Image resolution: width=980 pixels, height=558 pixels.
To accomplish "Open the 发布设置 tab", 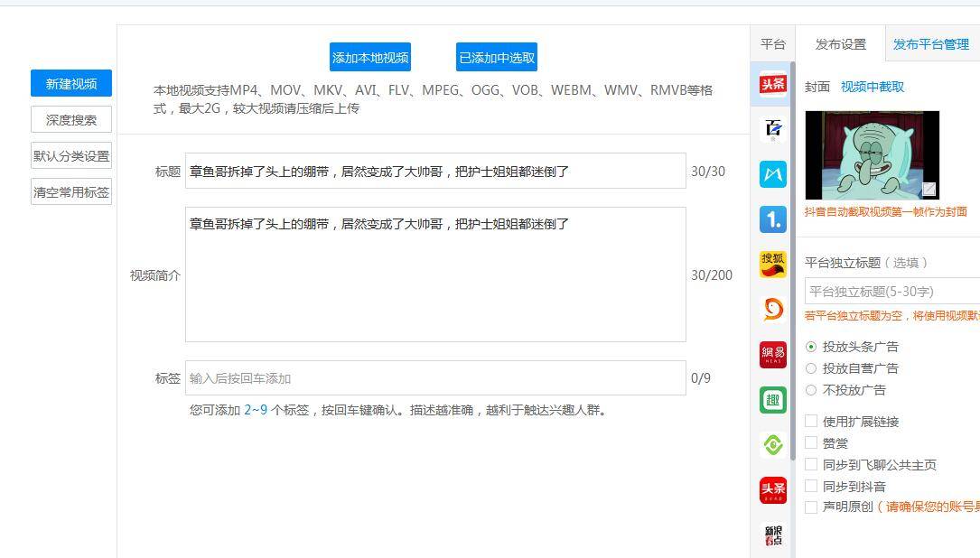I will (840, 44).
